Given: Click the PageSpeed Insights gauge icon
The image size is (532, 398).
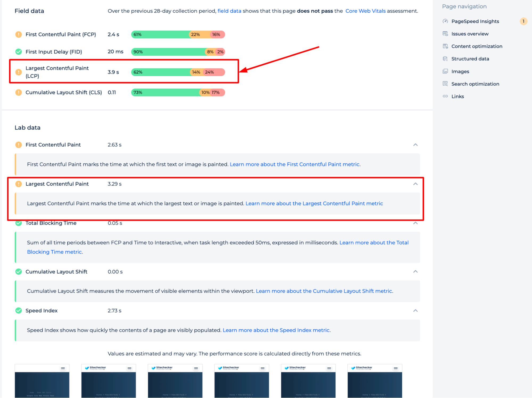Looking at the screenshot, I should coord(445,21).
